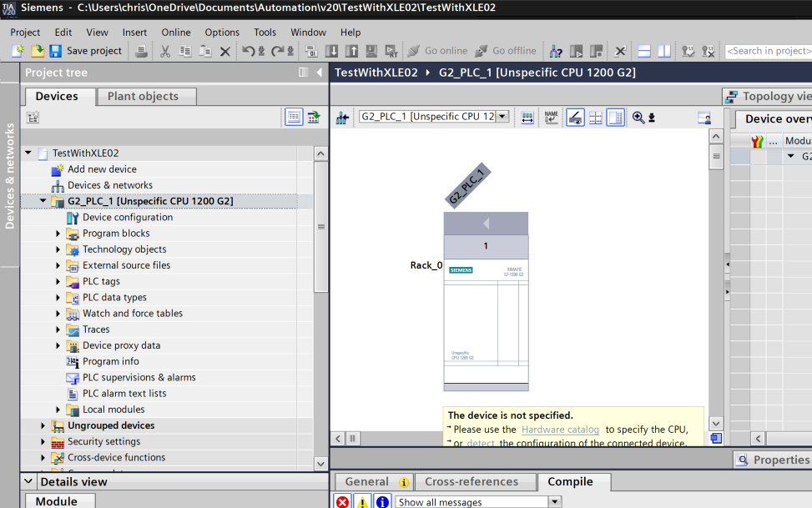This screenshot has height=508, width=812.
Task: Open Accessible devices icon with question mark
Action: [556, 51]
